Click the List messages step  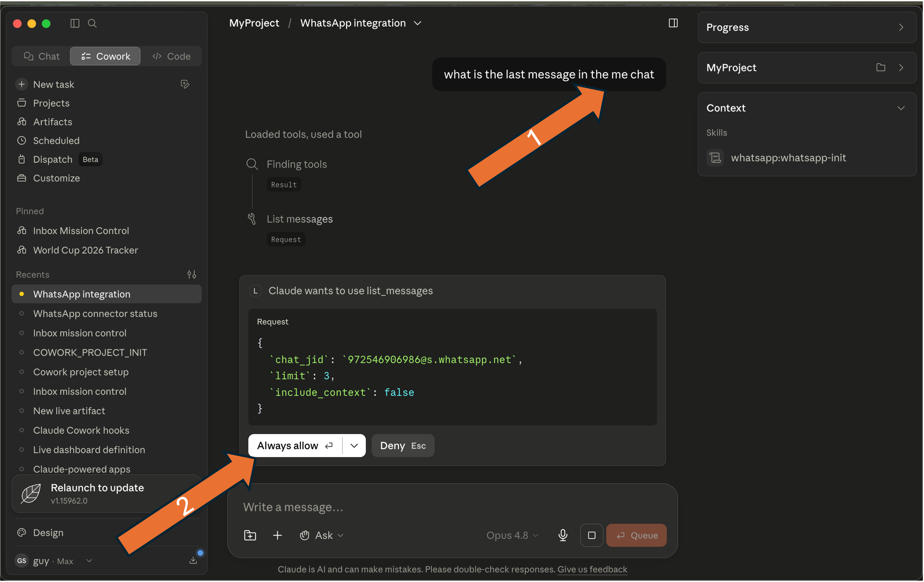300,219
